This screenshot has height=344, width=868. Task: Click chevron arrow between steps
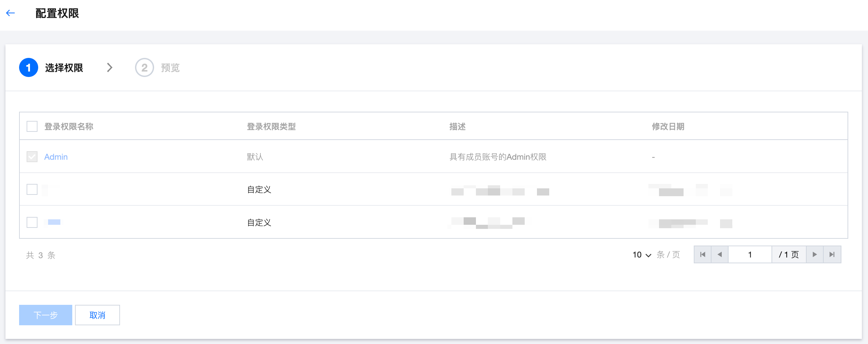pos(109,68)
